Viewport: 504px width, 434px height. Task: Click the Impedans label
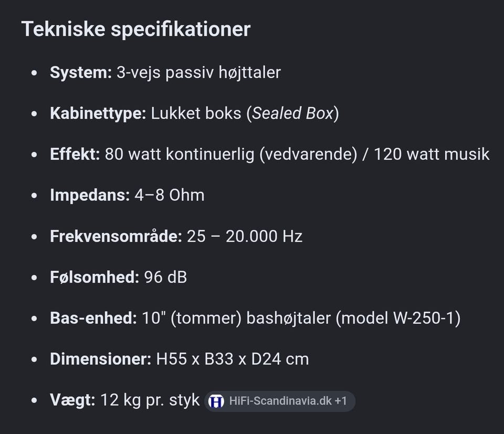point(90,195)
